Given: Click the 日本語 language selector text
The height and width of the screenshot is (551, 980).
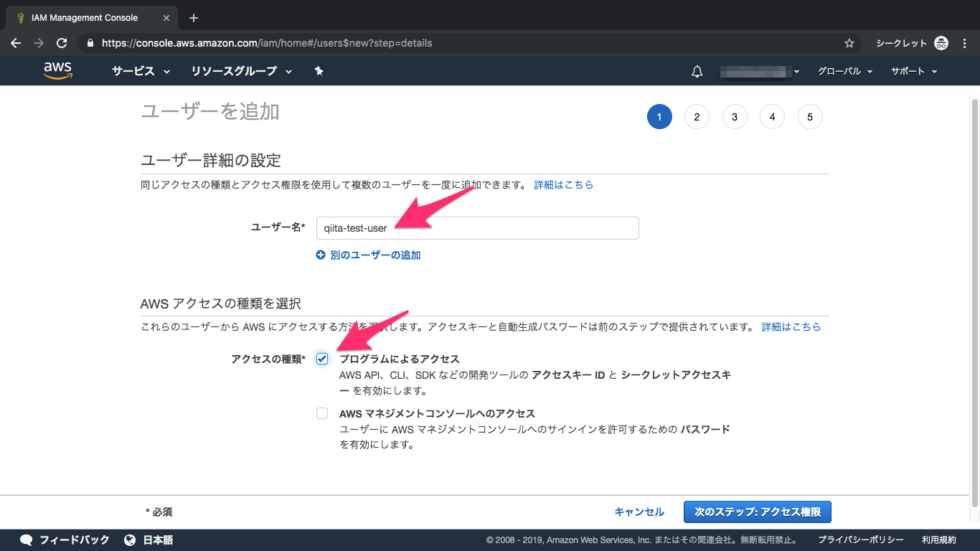Looking at the screenshot, I should pos(158,540).
